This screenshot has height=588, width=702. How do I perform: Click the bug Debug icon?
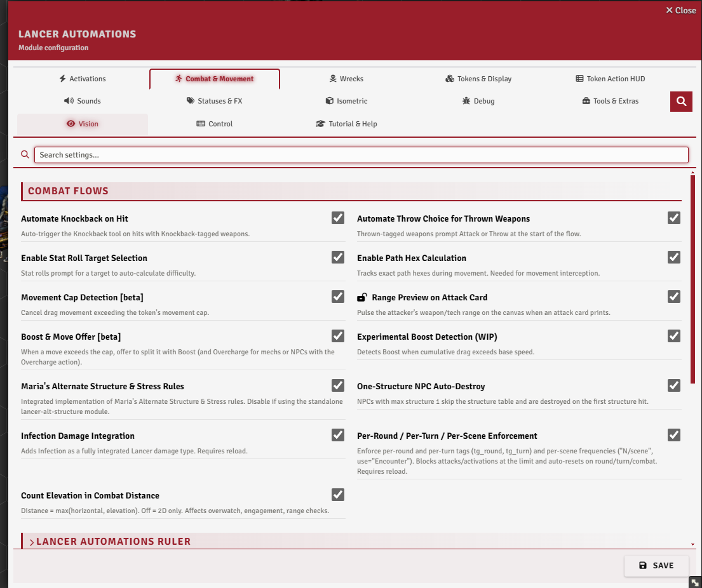point(466,101)
